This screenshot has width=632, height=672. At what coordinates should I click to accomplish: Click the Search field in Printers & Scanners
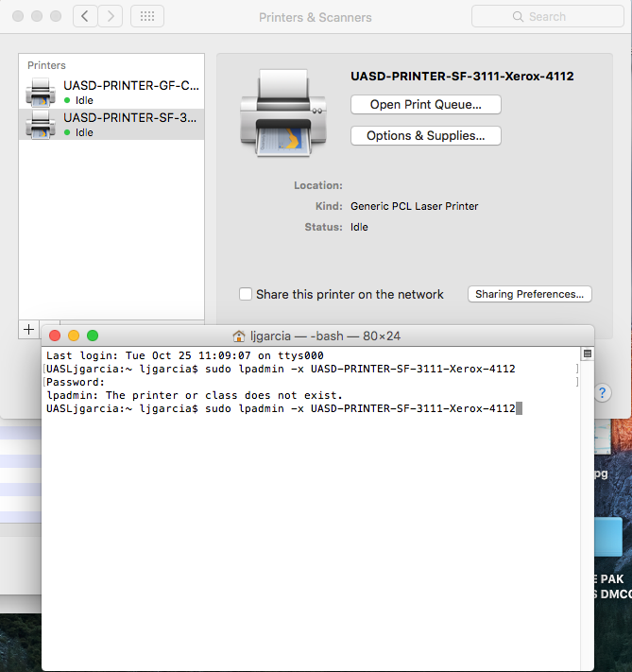tap(547, 16)
